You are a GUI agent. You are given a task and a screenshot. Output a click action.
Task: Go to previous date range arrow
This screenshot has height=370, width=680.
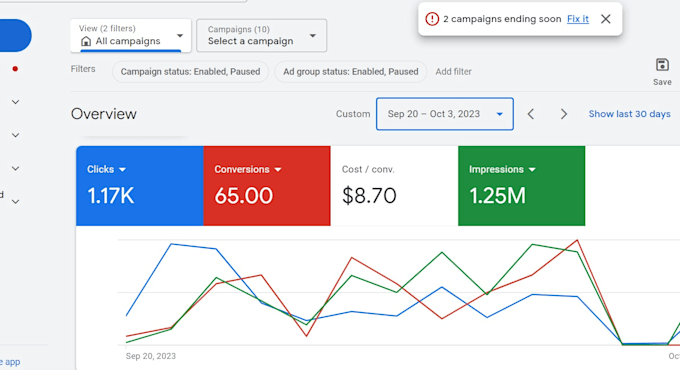coord(530,114)
